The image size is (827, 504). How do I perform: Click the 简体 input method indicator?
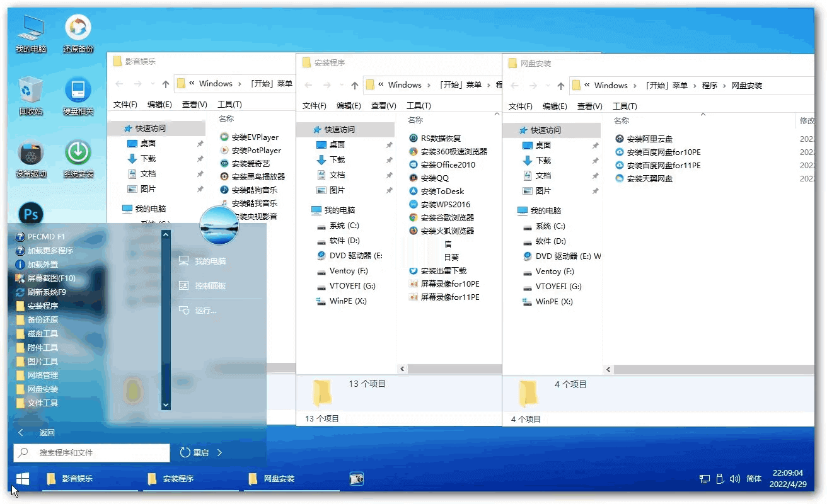pyautogui.click(x=754, y=479)
